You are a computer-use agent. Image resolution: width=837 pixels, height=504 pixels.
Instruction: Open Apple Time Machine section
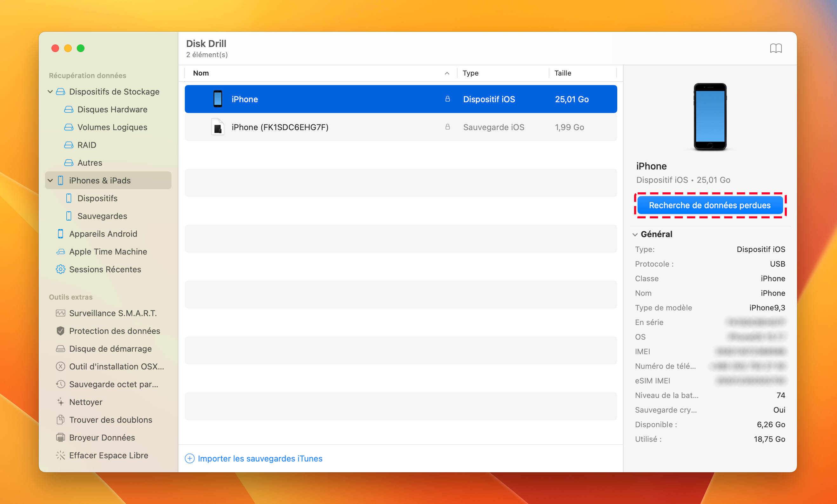[x=108, y=252]
